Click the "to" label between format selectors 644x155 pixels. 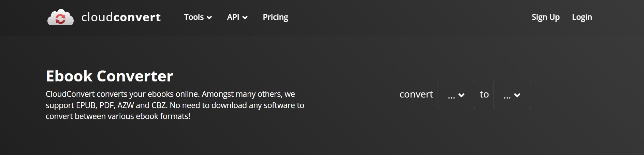pos(484,94)
